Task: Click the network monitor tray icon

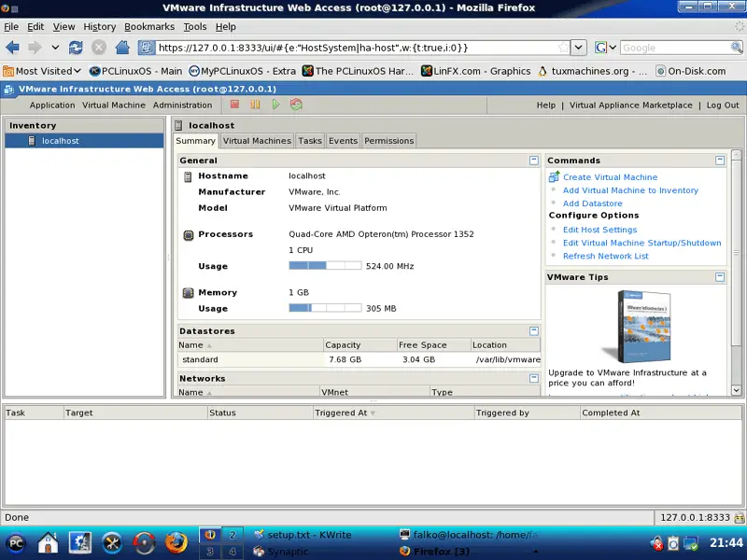Action: pyautogui.click(x=690, y=543)
